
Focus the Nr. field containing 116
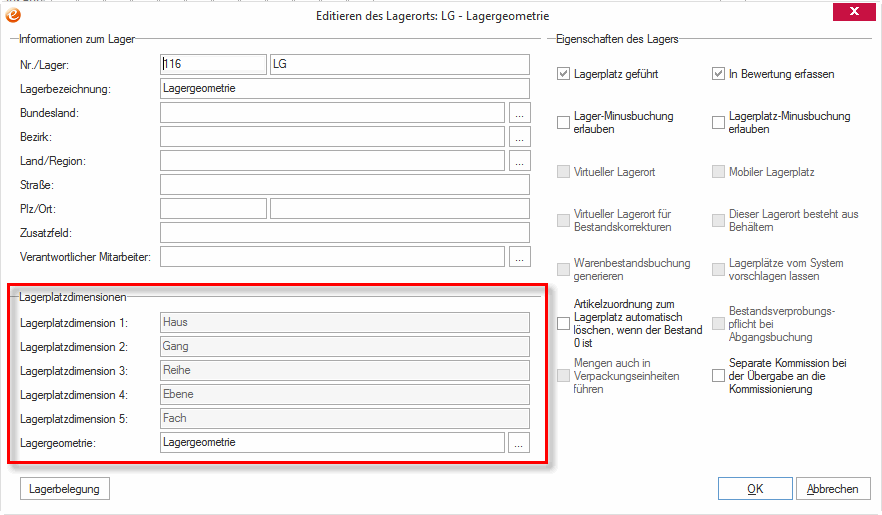pyautogui.click(x=213, y=64)
